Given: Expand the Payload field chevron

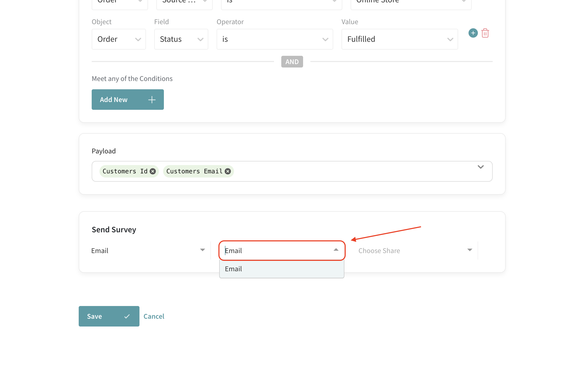Looking at the screenshot, I should 480,167.
